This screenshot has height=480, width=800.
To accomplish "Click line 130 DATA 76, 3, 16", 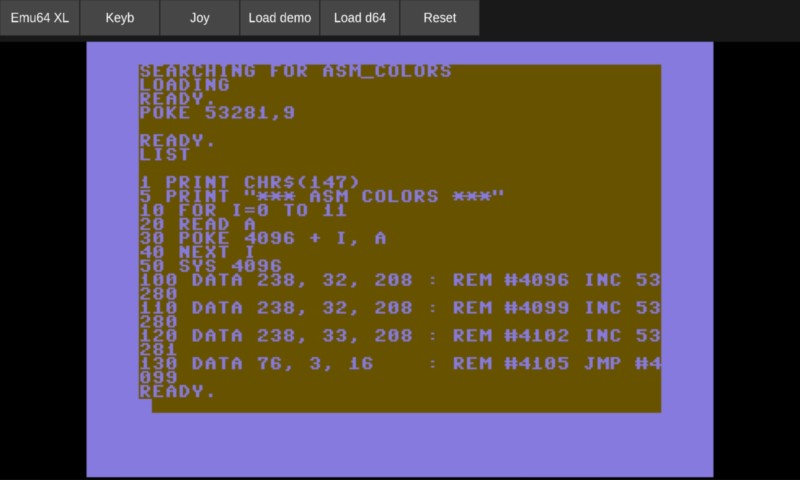I will 400,370.
